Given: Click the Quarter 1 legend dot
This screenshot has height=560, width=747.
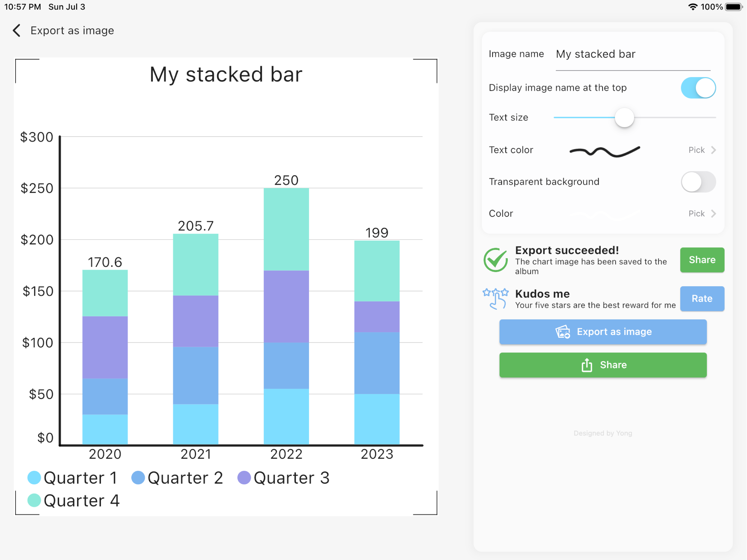Looking at the screenshot, I should (x=34, y=477).
